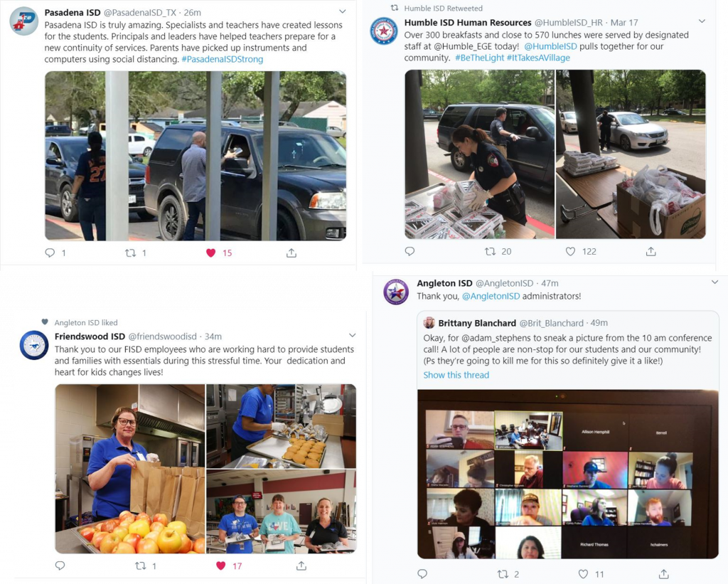728x584 pixels.
Task: Retweet the Angleton ISD tweet
Action: pyautogui.click(x=503, y=574)
